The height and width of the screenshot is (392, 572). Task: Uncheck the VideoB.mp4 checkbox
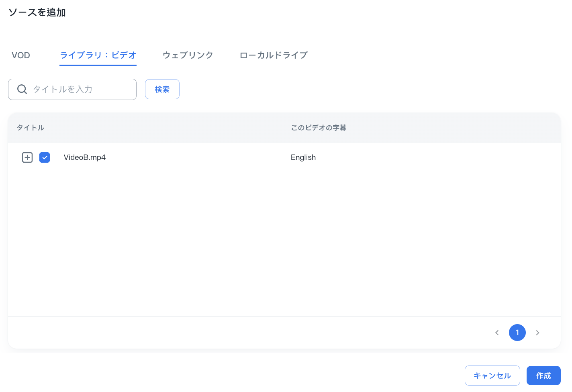[x=45, y=157]
